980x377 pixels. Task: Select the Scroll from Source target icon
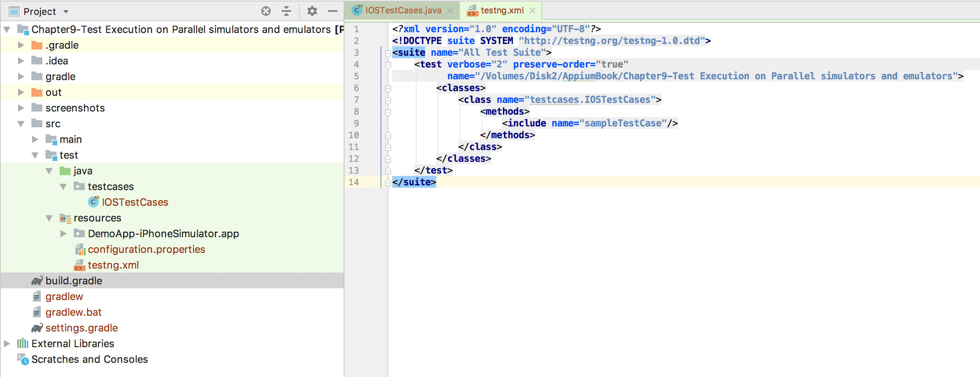(265, 11)
